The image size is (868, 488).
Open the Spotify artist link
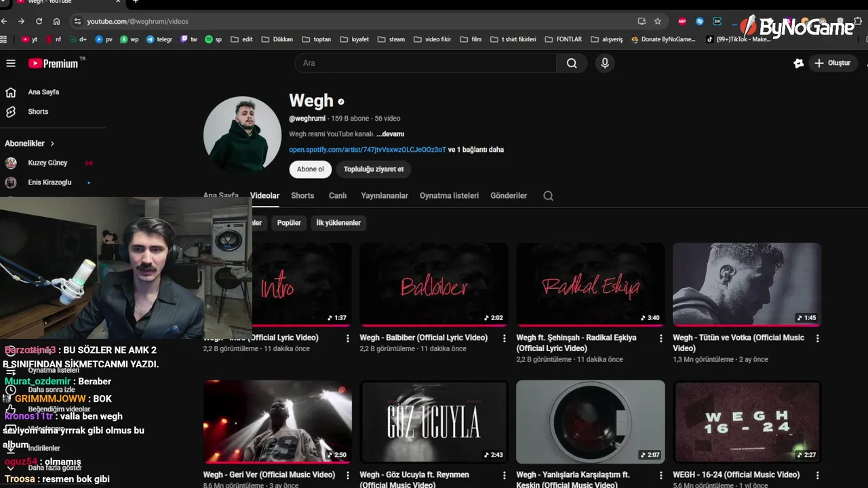click(x=368, y=150)
